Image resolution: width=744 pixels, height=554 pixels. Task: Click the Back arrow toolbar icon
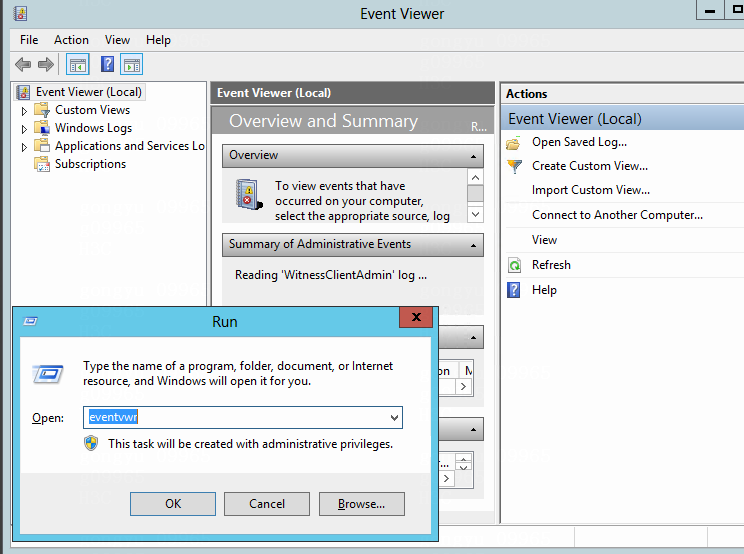click(x=23, y=64)
